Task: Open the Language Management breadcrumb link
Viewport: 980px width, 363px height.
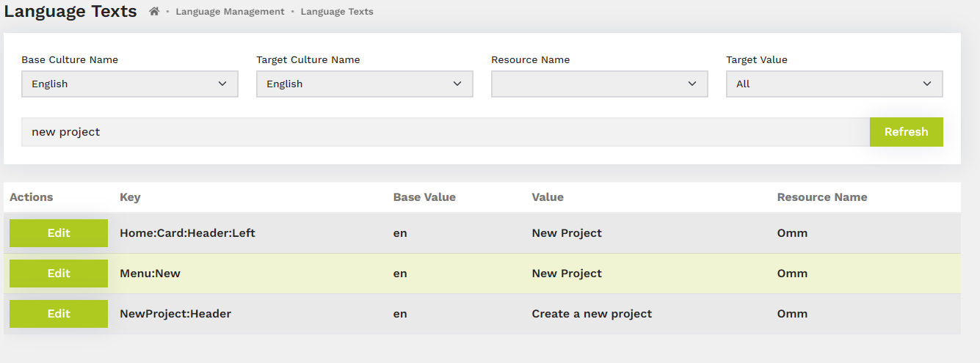Action: click(230, 12)
